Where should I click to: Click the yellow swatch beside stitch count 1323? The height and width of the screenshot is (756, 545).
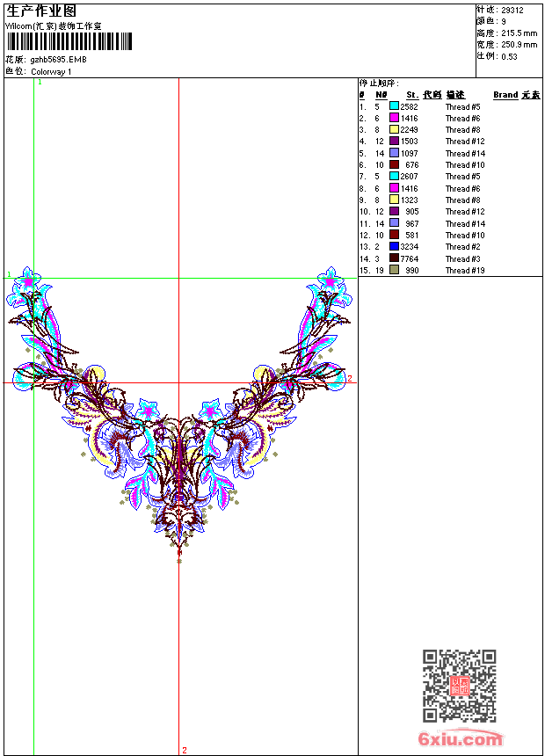click(x=394, y=200)
